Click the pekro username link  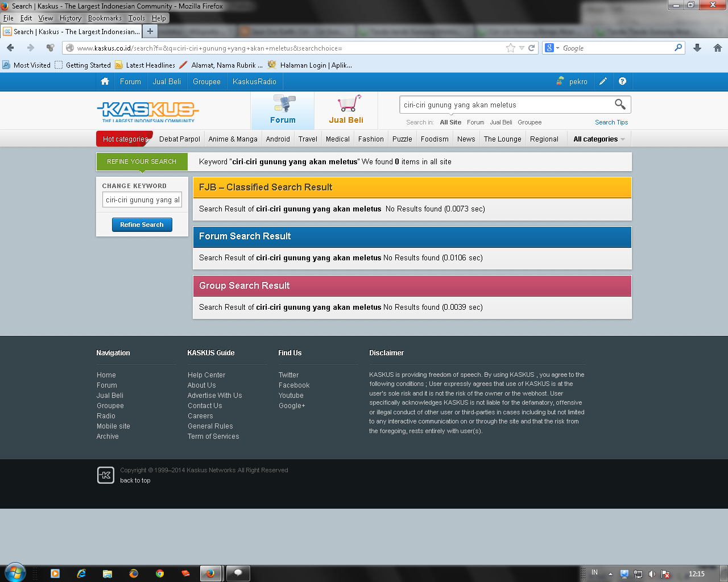pos(578,81)
